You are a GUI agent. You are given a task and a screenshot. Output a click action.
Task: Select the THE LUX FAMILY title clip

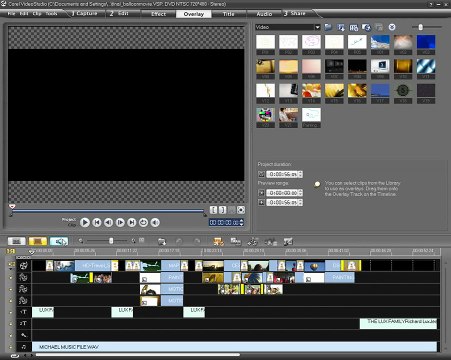click(398, 324)
